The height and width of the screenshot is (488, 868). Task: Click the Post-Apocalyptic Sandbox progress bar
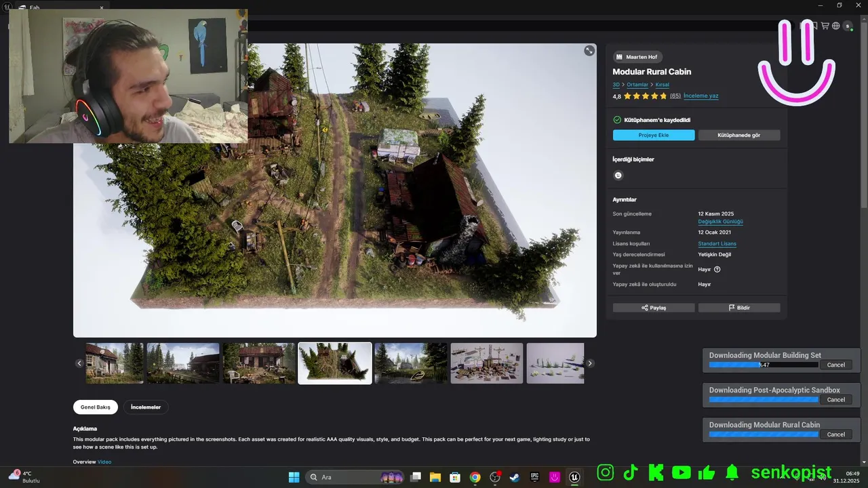(764, 400)
